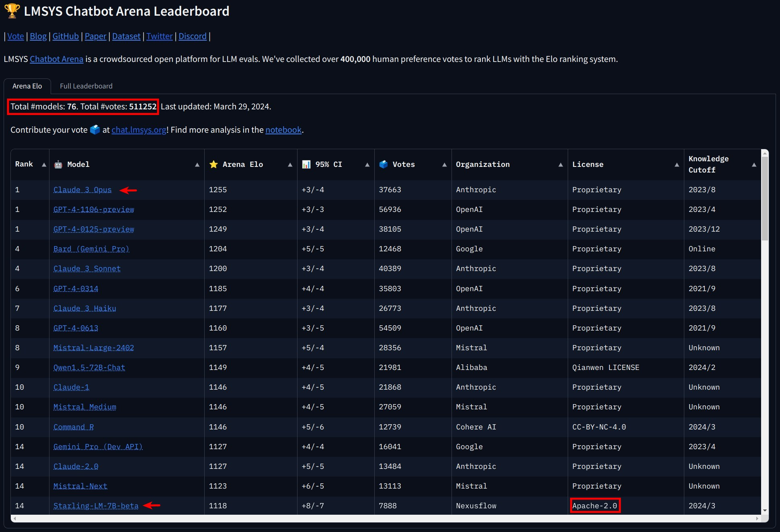Sort table by 95% CI column arrow
Viewport: 780px width, 532px height.
(367, 165)
